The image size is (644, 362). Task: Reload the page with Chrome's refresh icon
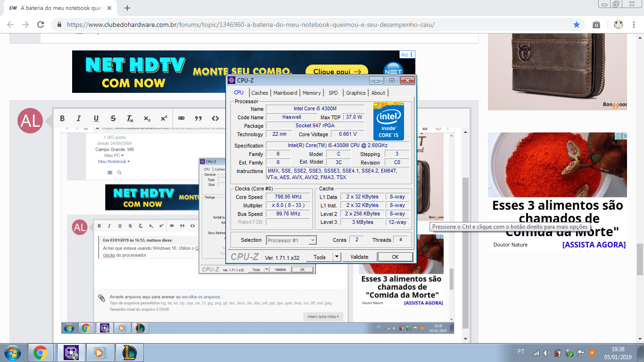coord(41,25)
